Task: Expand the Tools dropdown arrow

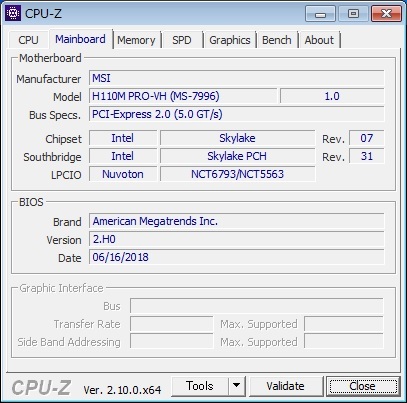Action: (237, 386)
